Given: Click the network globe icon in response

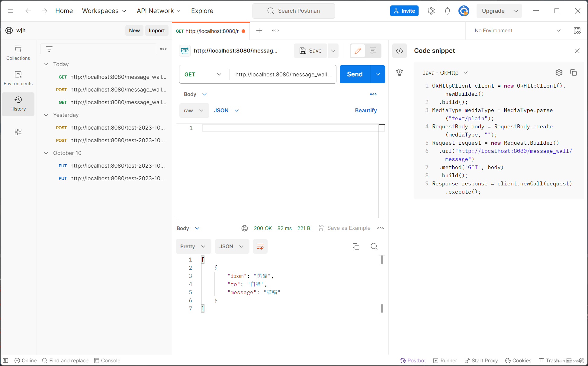Looking at the screenshot, I should tap(245, 228).
